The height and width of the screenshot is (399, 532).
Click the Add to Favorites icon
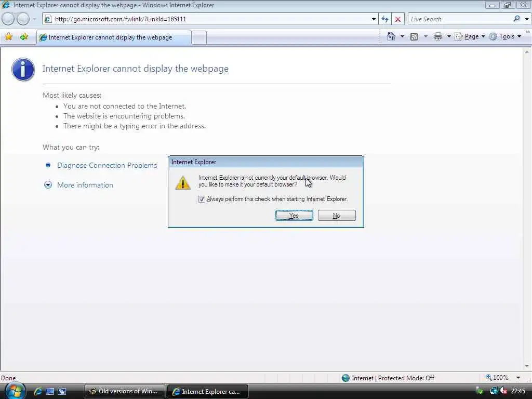24,37
